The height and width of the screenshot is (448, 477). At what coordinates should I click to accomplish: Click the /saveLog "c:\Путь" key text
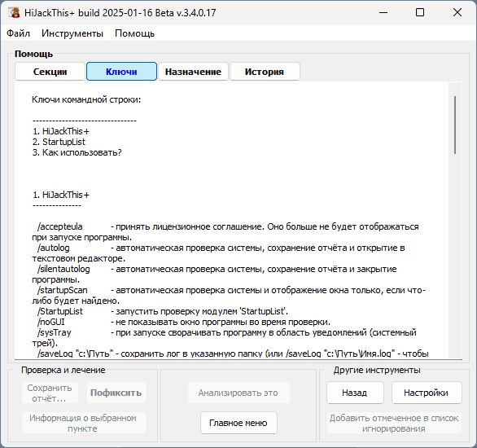76,354
